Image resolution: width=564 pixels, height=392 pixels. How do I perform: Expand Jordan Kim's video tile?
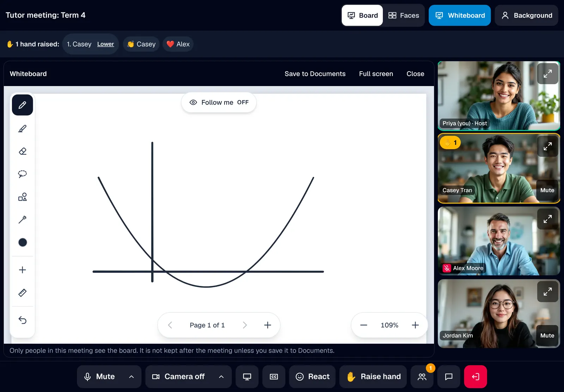tap(547, 292)
